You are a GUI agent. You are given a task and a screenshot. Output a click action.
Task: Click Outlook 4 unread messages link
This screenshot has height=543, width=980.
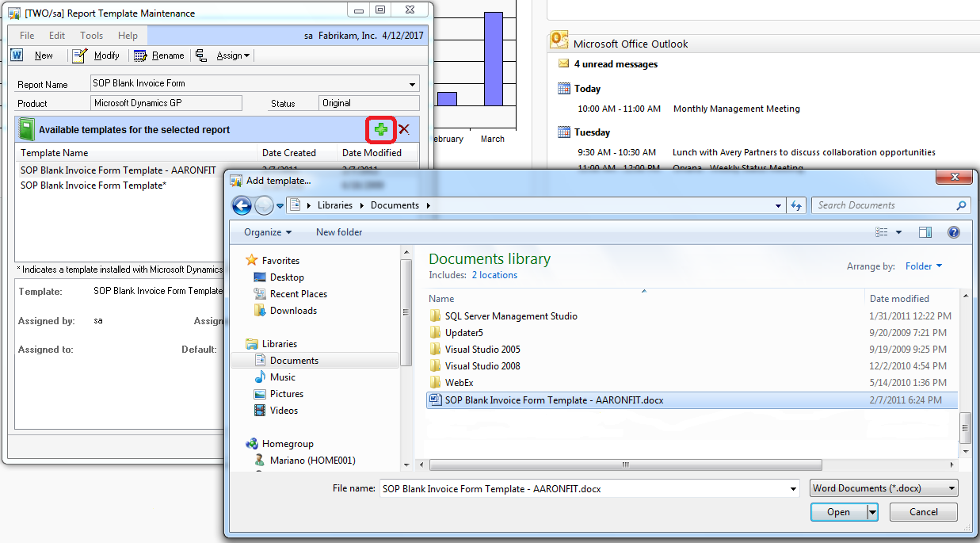click(616, 64)
